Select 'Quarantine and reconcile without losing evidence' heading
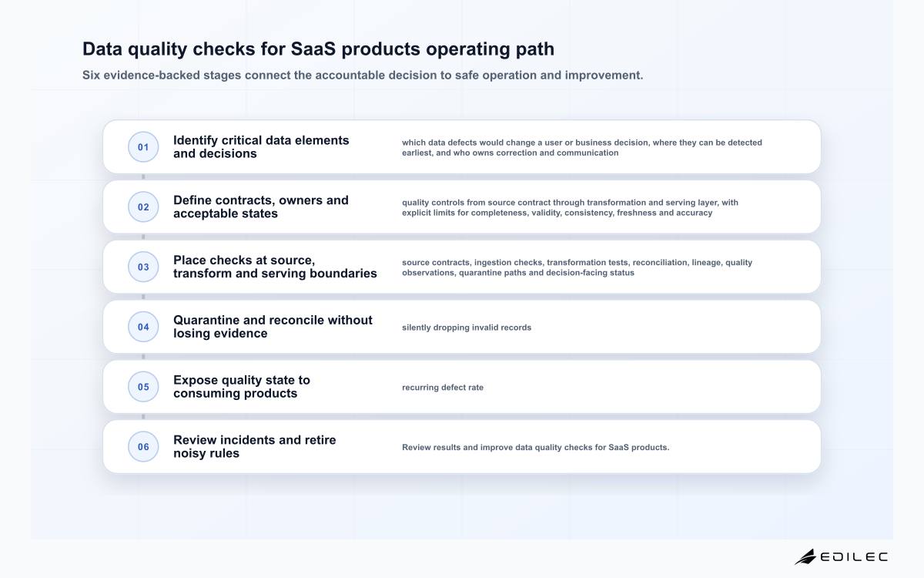The width and height of the screenshot is (924, 578). click(273, 327)
